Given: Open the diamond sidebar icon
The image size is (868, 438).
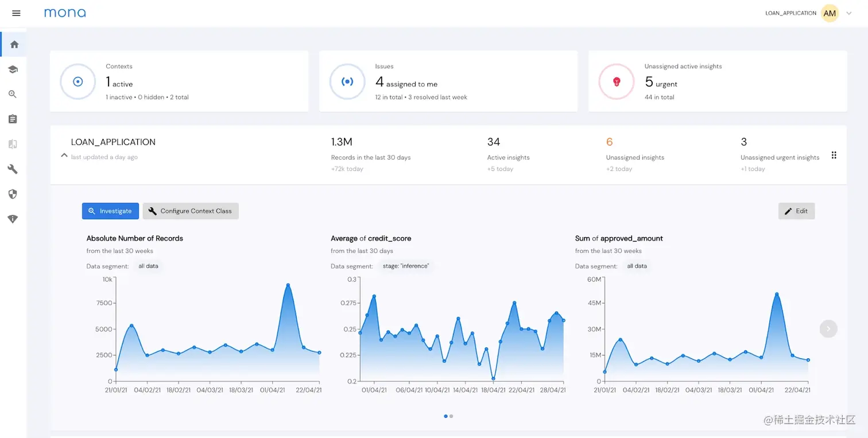Looking at the screenshot, I should click(13, 219).
